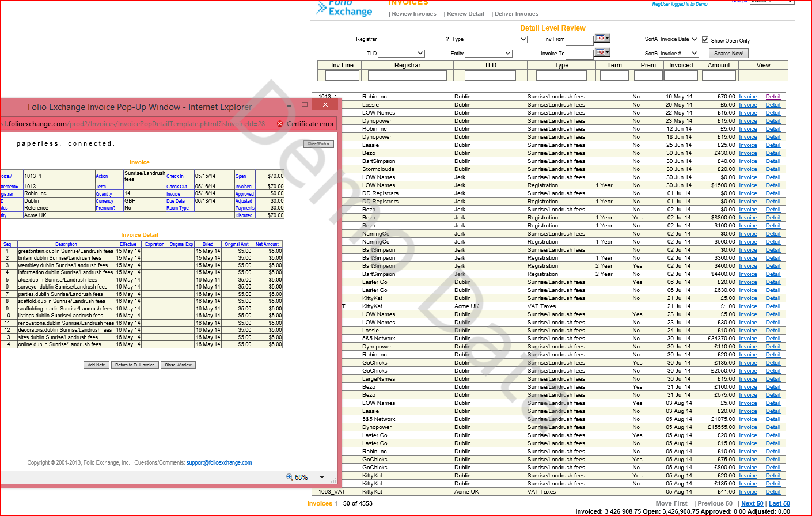Open the Review Detail menu item
The height and width of the screenshot is (516, 812).
tap(465, 14)
